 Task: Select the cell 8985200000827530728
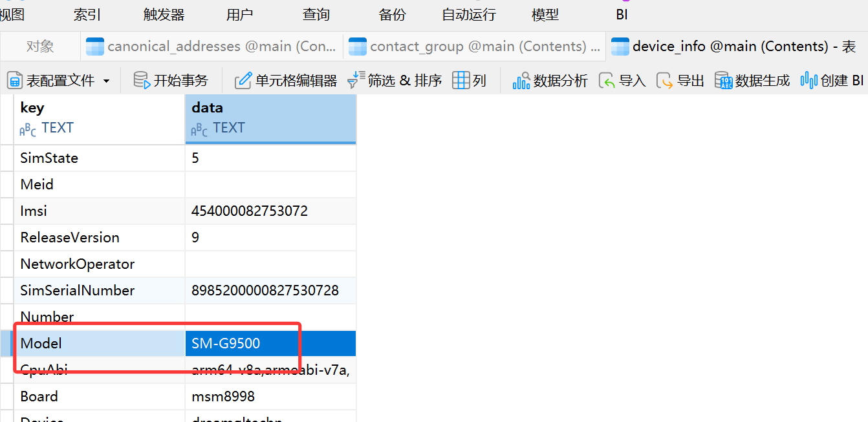coord(270,290)
